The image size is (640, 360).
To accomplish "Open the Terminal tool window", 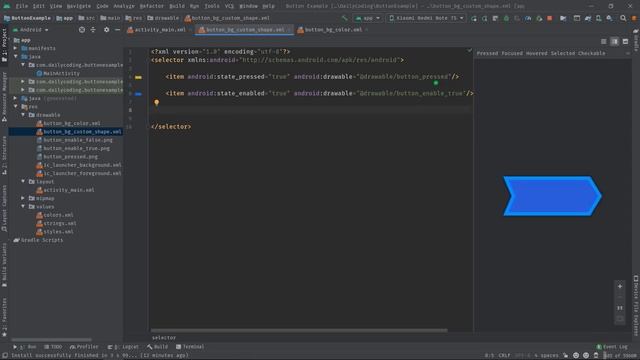I will tap(190, 347).
